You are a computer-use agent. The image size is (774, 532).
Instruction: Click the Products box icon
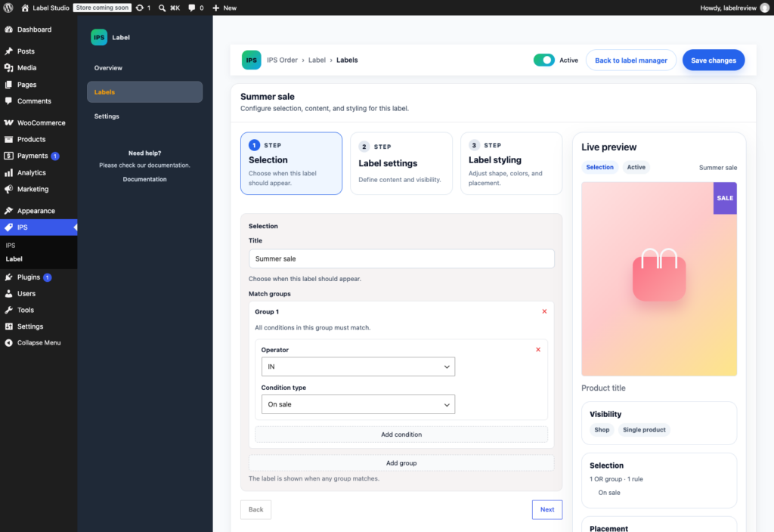coord(8,139)
